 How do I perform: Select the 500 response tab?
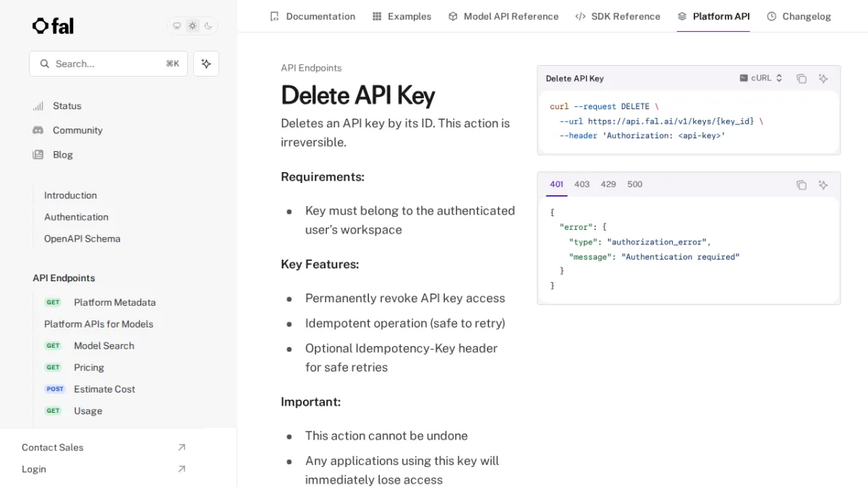635,184
